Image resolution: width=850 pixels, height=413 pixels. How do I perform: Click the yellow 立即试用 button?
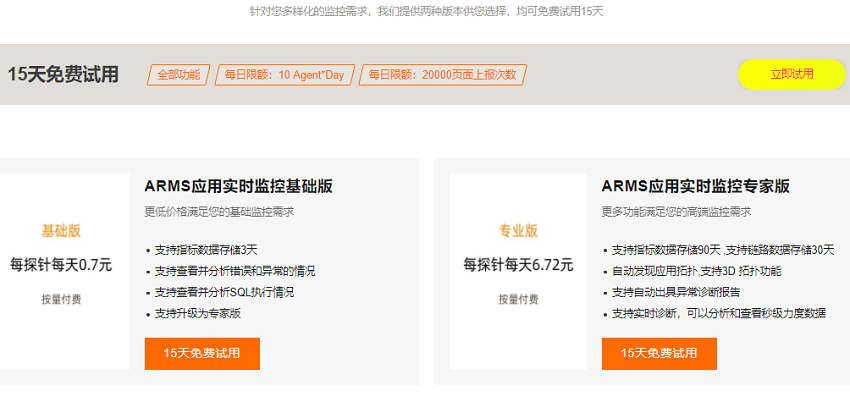(791, 74)
